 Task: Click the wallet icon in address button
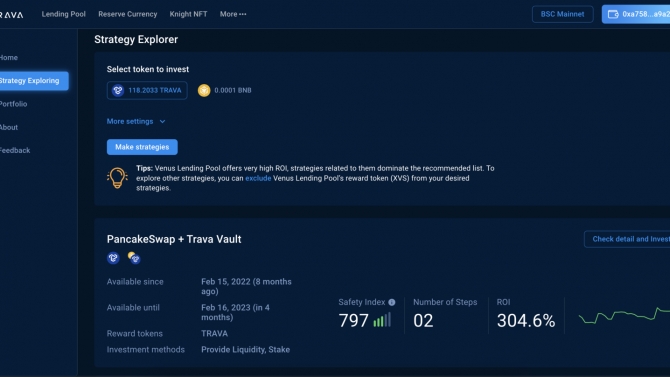tap(613, 15)
